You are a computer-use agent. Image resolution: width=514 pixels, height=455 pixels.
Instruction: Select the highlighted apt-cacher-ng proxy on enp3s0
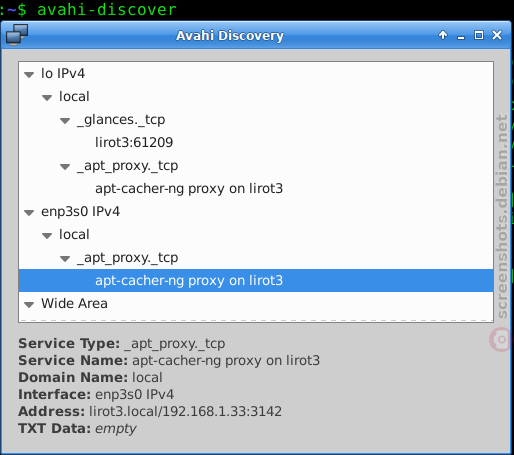tap(256, 280)
